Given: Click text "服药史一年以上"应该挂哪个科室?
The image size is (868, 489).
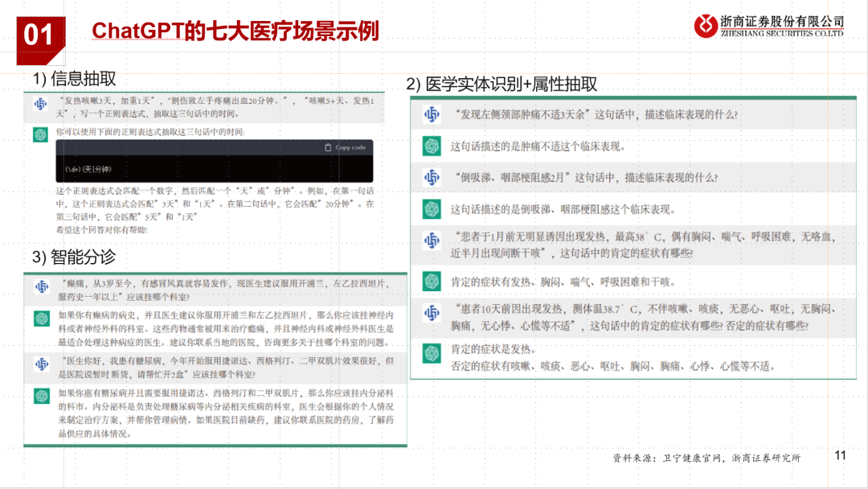Looking at the screenshot, I should [124, 297].
